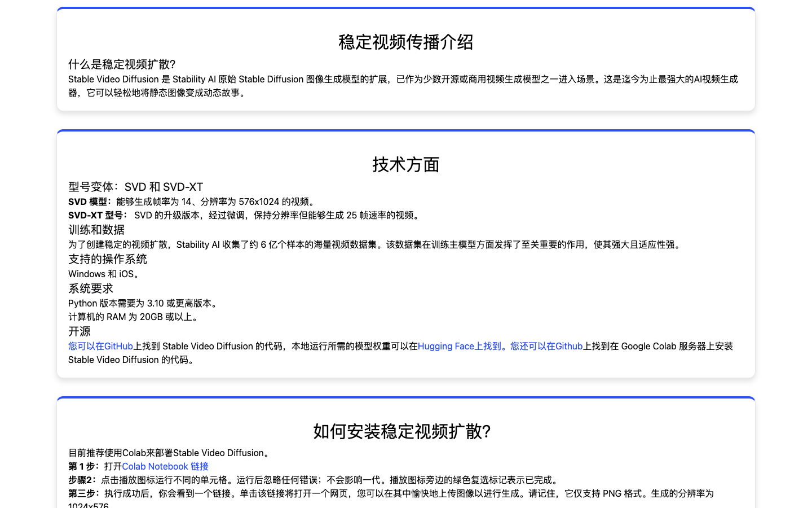Click the RAM 20GB requirement line
The image size is (812, 508).
134,317
